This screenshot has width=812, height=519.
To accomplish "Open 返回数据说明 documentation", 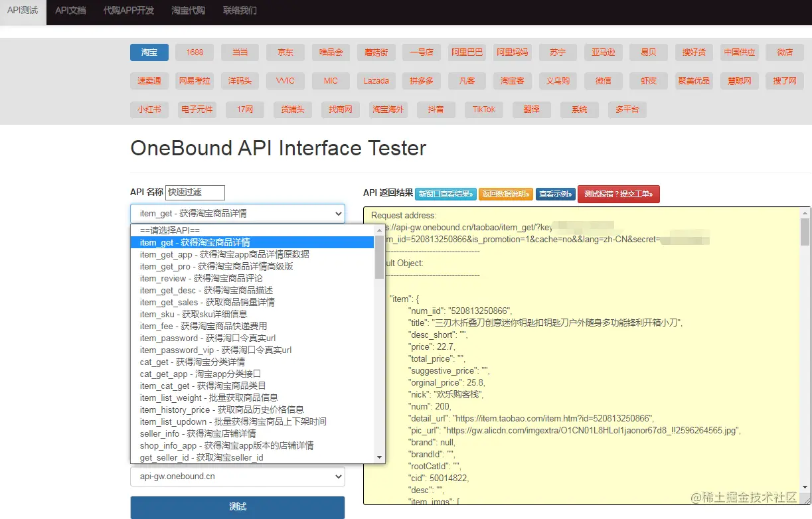I will point(506,194).
